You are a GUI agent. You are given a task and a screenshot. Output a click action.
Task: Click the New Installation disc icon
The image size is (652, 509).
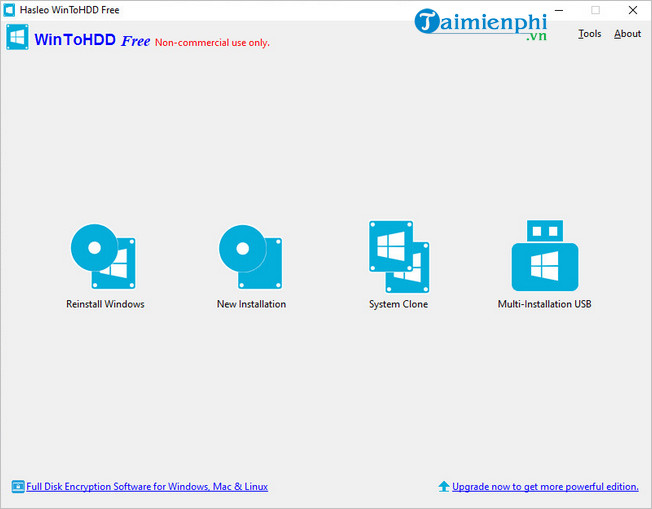tap(251, 257)
